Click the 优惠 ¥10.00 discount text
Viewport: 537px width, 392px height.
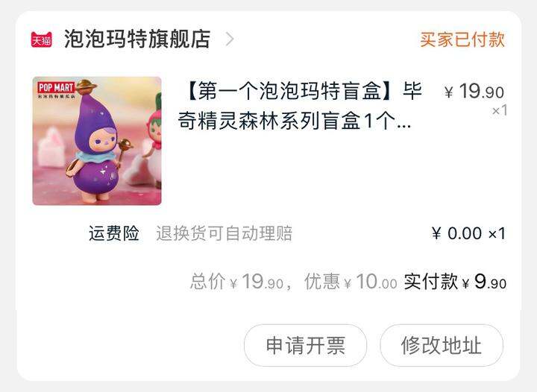coord(351,282)
